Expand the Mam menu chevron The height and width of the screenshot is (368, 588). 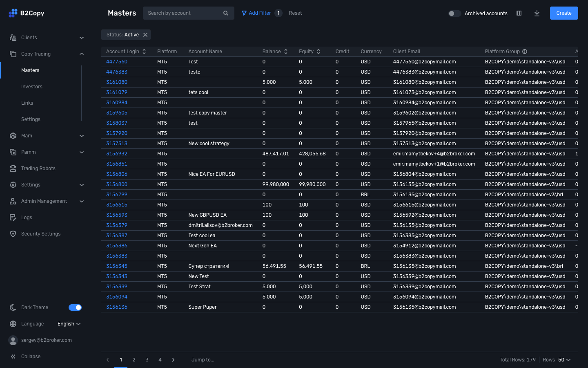tap(82, 136)
